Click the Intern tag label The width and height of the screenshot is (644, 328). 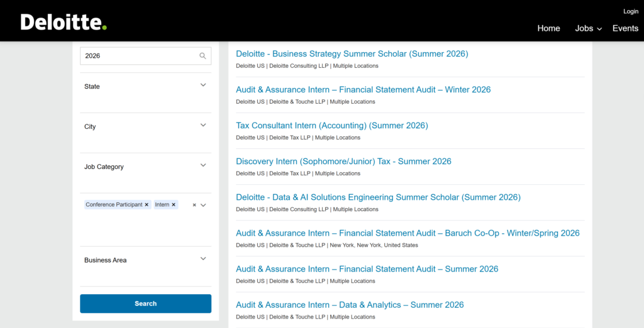point(162,205)
